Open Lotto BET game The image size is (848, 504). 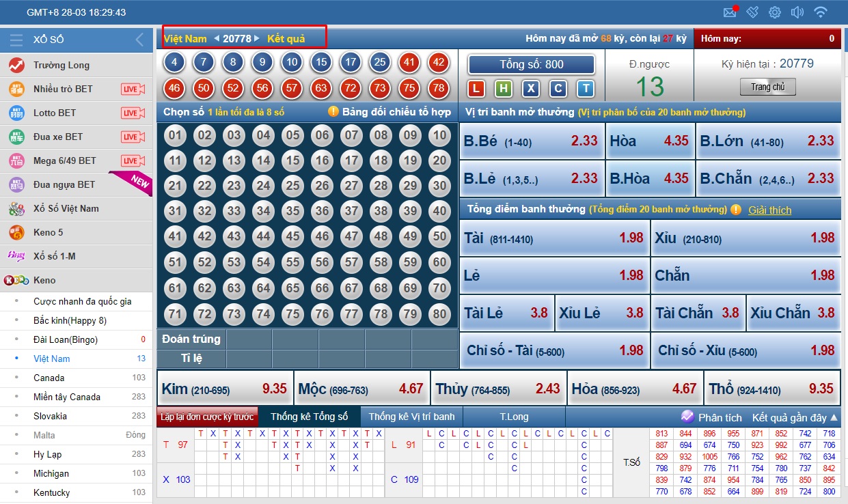(x=77, y=113)
